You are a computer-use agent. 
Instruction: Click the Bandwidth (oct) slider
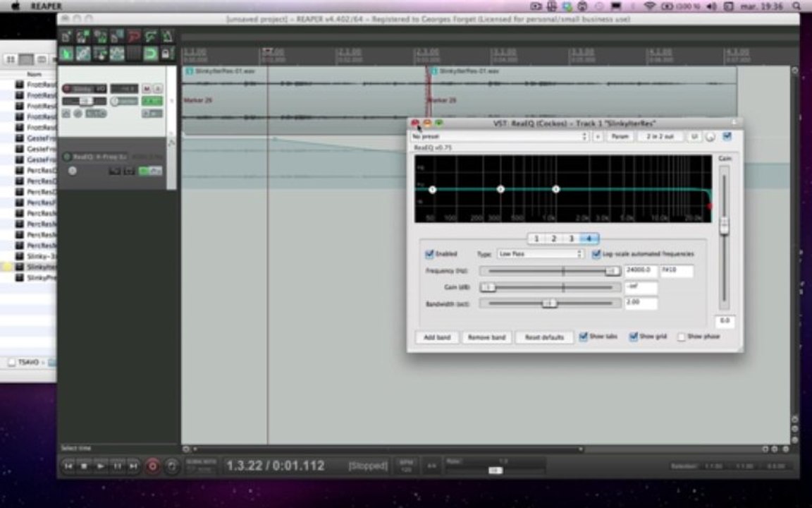(x=550, y=303)
